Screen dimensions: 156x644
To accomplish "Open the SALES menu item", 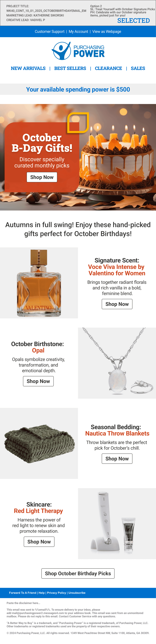I will 138,68.
